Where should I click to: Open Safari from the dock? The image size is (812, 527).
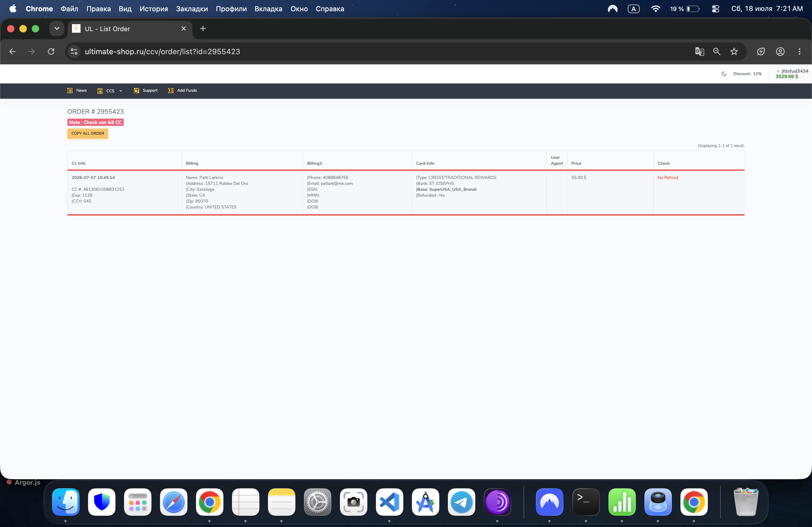coord(174,502)
